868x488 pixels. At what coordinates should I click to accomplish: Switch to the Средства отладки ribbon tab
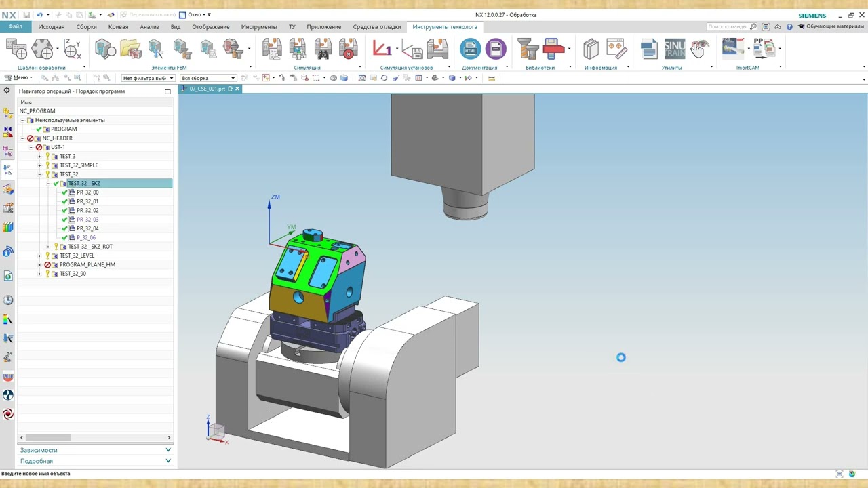tap(377, 27)
